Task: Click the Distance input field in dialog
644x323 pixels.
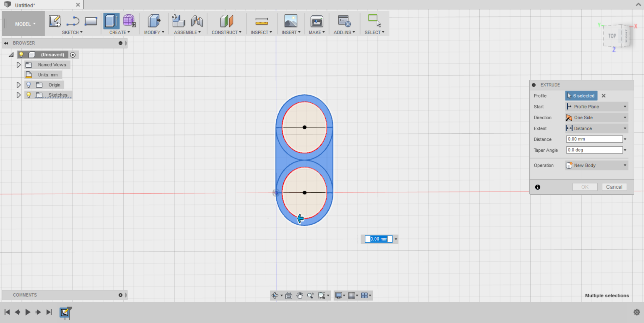Action: click(x=594, y=139)
